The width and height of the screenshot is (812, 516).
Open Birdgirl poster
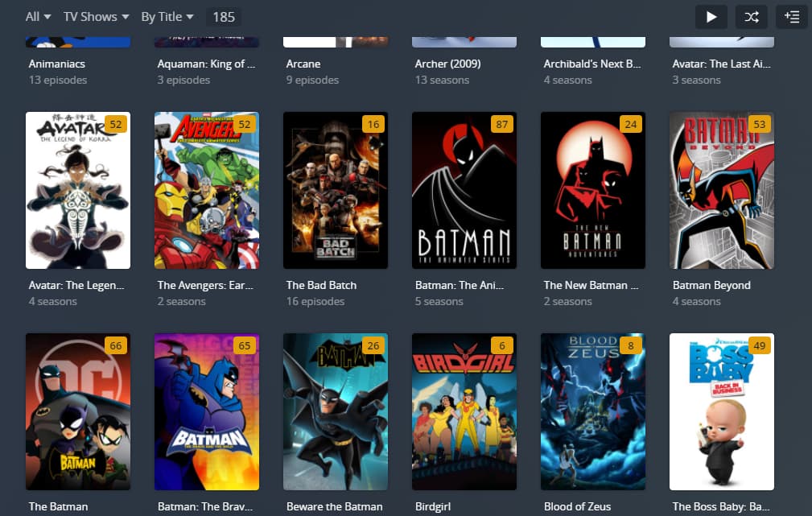464,411
